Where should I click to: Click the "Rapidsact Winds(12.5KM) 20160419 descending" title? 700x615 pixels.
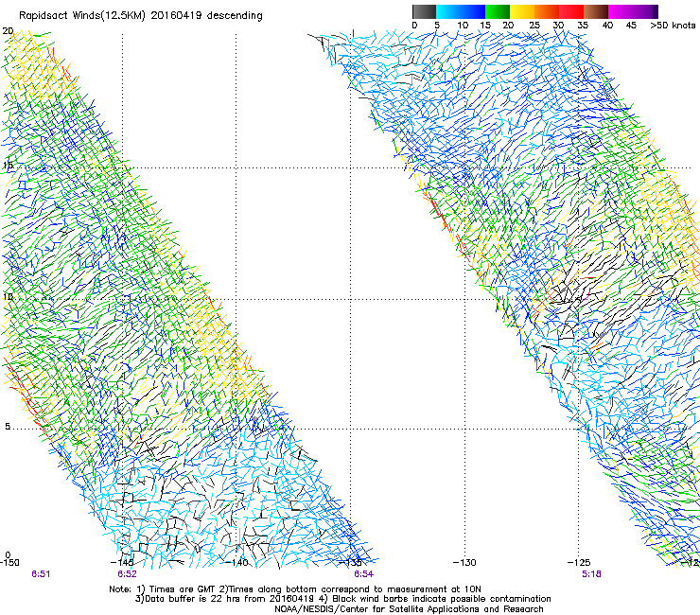141,16
